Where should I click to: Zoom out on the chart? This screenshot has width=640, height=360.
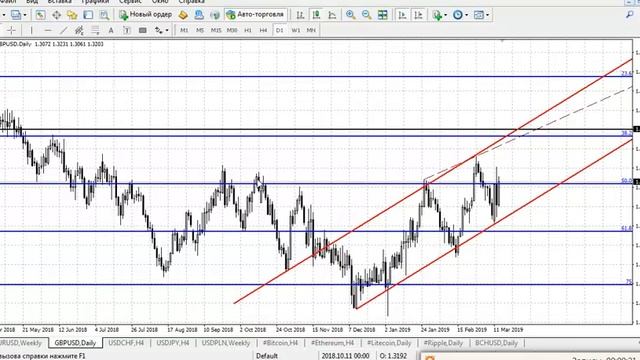click(x=367, y=15)
